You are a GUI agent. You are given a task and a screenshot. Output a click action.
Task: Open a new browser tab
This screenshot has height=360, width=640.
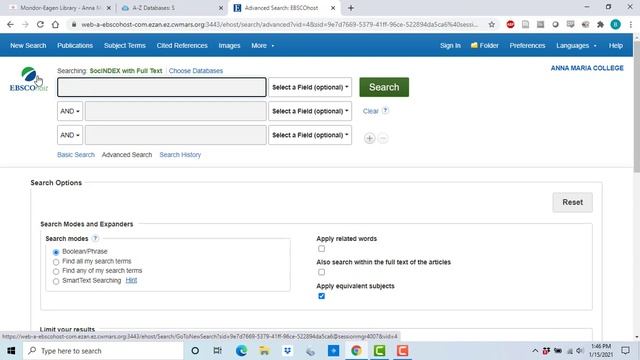click(351, 8)
